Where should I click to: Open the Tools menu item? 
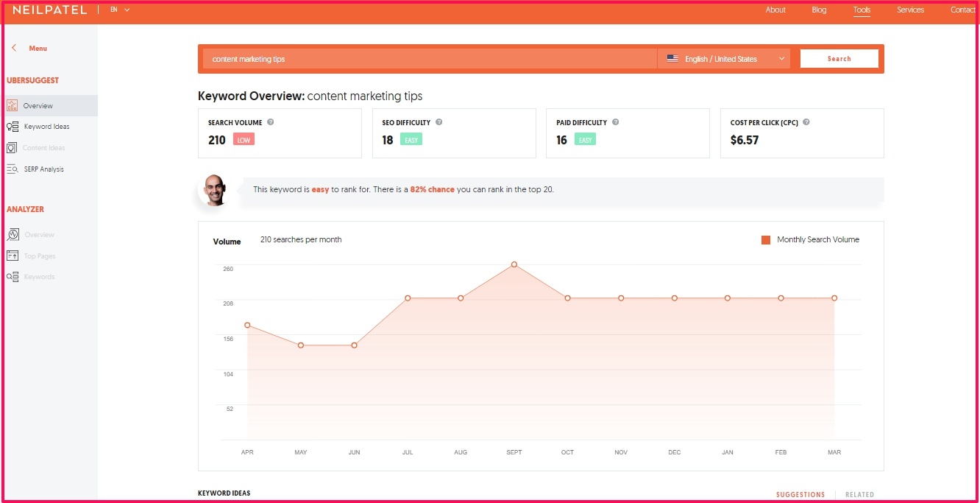[x=862, y=10]
